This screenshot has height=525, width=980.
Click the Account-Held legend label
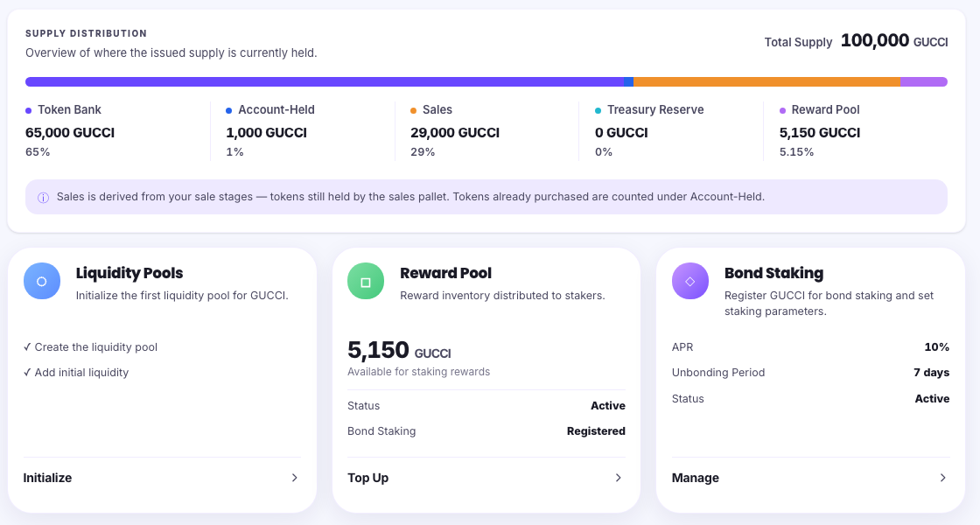276,109
